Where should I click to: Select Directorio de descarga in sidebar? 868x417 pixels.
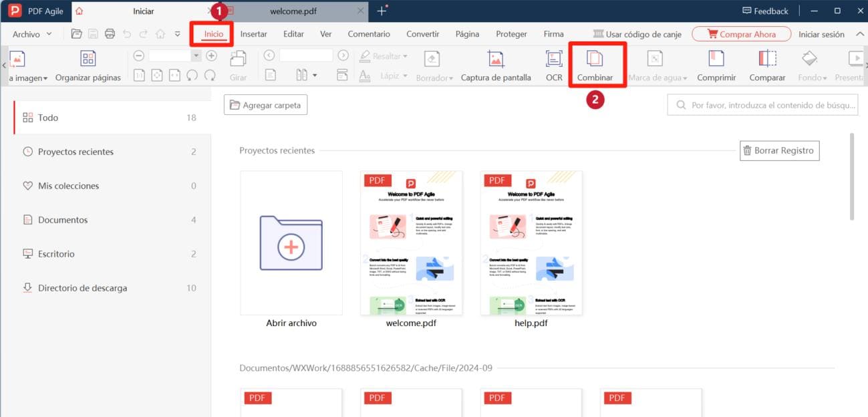pyautogui.click(x=112, y=288)
